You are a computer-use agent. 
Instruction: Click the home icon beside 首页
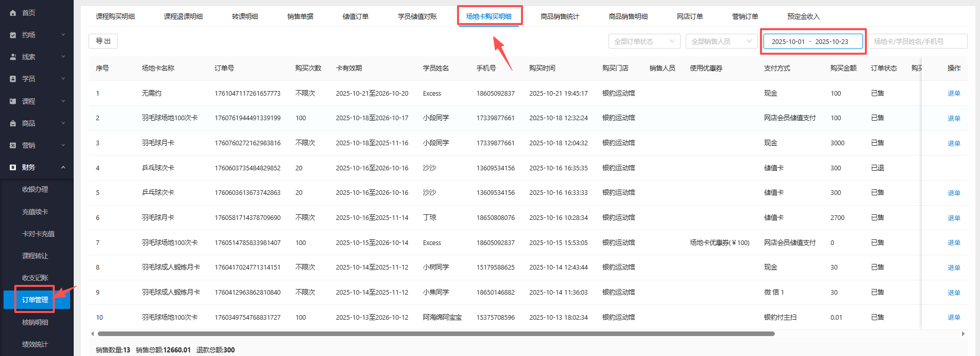pyautogui.click(x=13, y=13)
